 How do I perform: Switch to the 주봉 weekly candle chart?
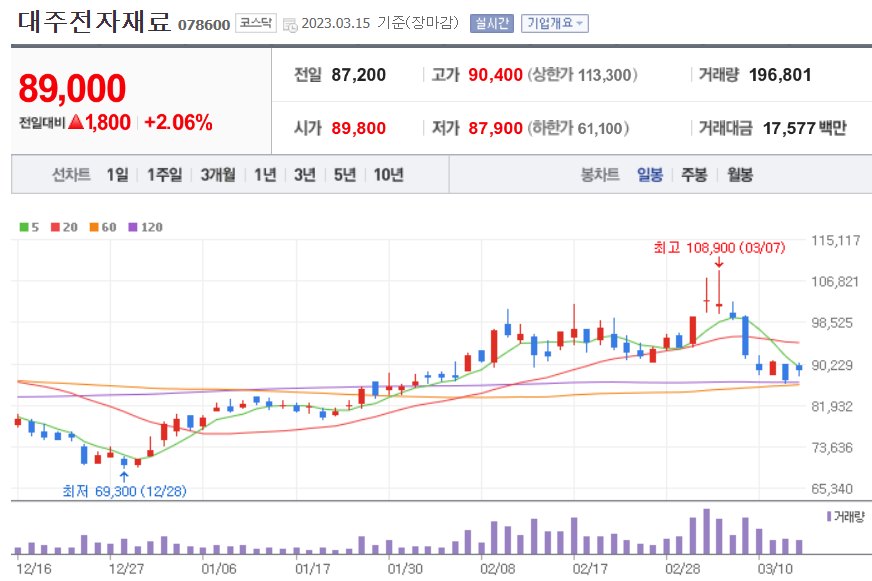point(695,175)
